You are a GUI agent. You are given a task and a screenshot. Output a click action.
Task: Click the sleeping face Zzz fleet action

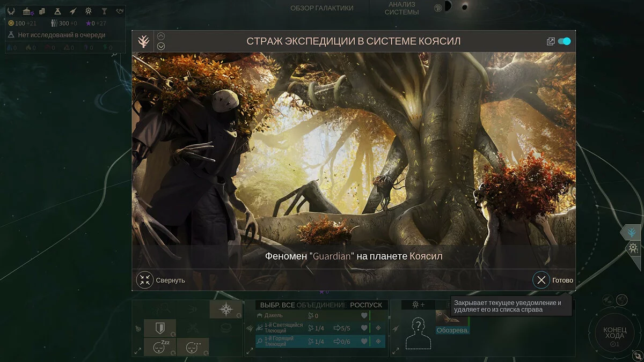(x=160, y=346)
